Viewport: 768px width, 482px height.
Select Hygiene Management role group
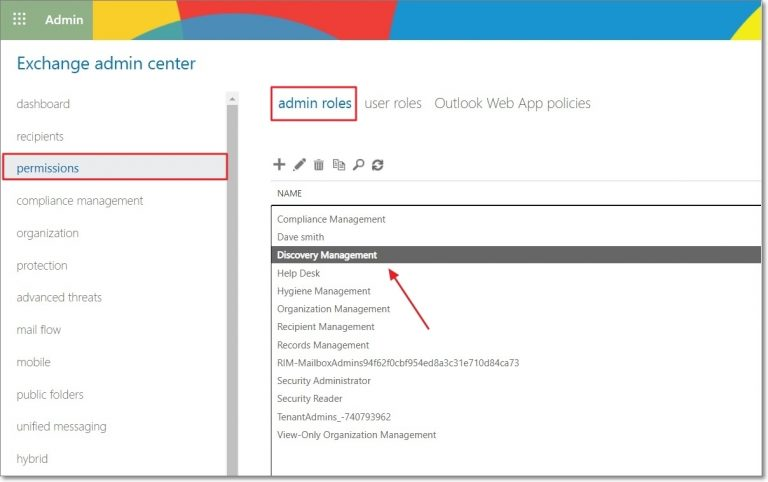tap(516, 291)
